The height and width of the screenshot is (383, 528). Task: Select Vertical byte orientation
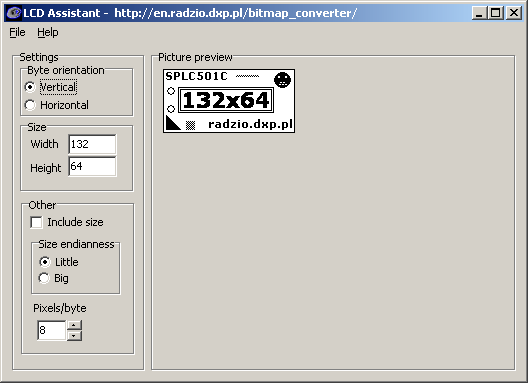point(30,87)
